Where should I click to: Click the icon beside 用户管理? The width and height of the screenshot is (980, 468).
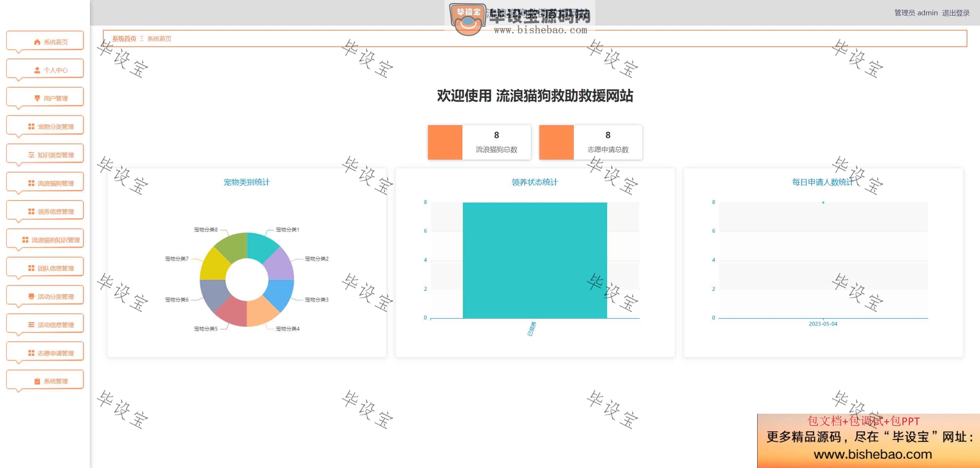(x=37, y=98)
